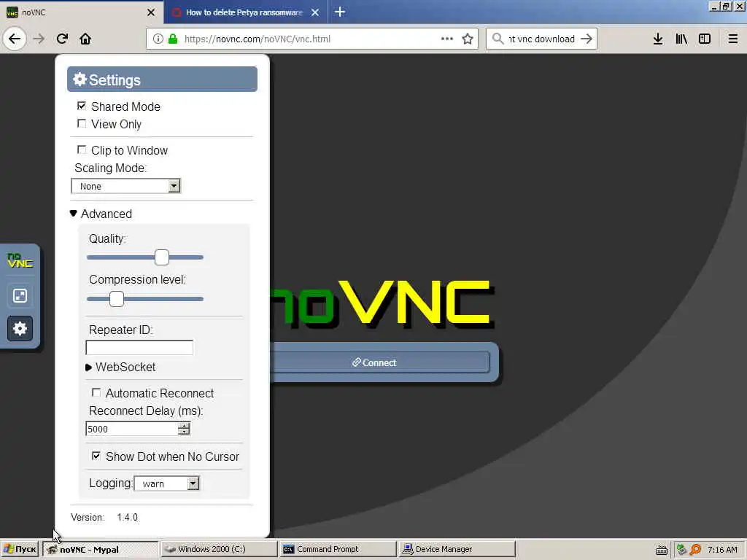Open the page actions three-dot menu

(x=447, y=39)
